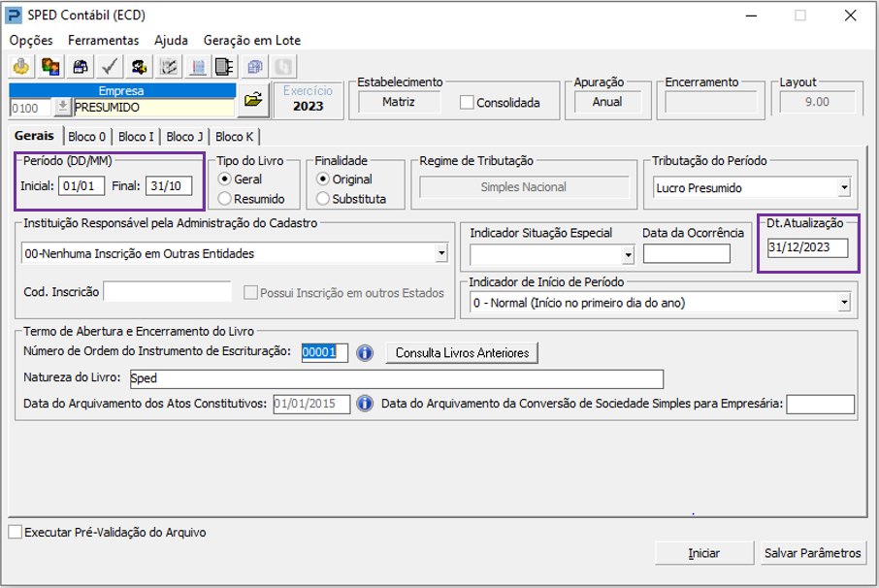This screenshot has width=879, height=588.
Task: Switch to the Bloco J tab
Action: pos(184,137)
